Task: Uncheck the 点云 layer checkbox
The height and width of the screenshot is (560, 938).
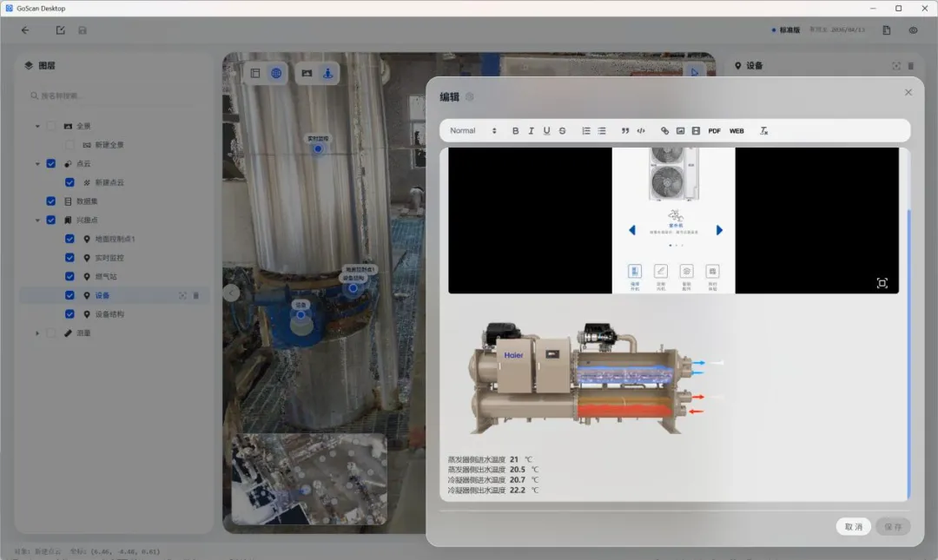Action: tap(51, 163)
